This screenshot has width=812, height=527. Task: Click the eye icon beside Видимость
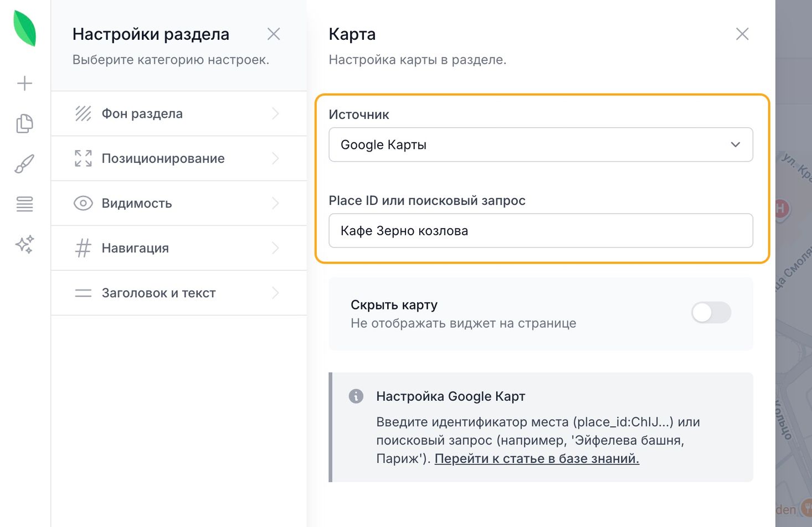click(83, 203)
